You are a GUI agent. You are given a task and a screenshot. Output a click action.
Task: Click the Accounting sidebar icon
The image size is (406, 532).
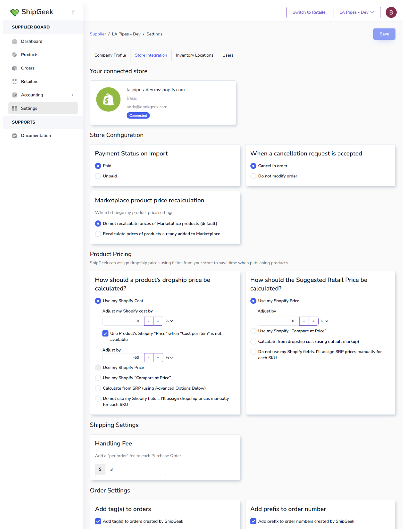14,95
